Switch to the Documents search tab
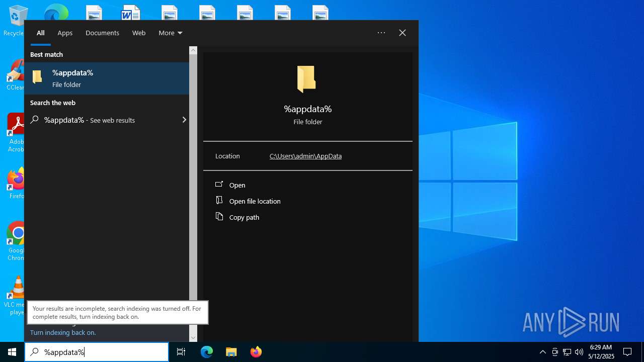The height and width of the screenshot is (362, 644). point(102,33)
